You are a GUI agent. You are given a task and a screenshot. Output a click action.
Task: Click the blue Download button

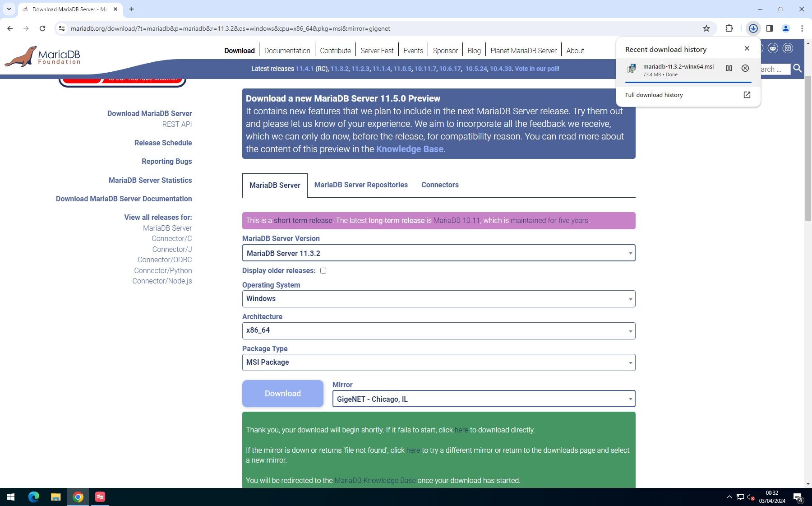pos(283,394)
